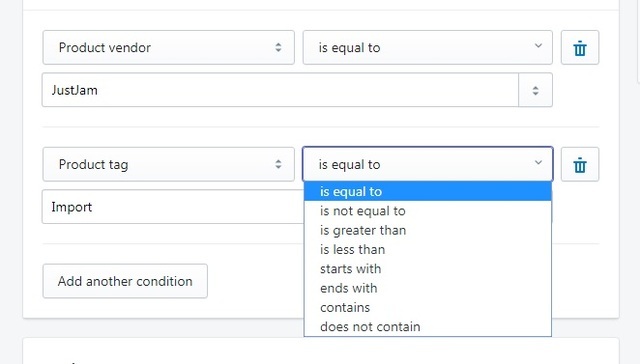Viewport: 640px width, 364px height.
Task: Delete the Product tag condition with trash icon
Action: point(580,164)
